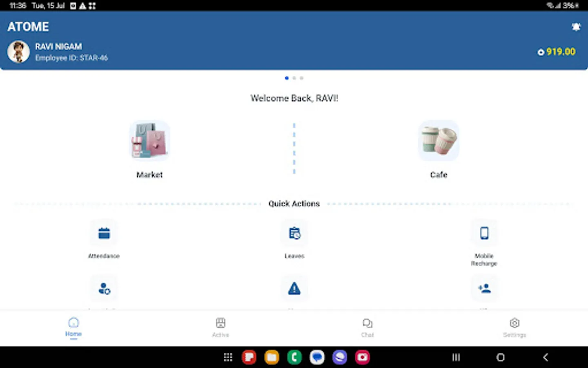
Task: Launch the phone app from the taskbar
Action: (294, 357)
